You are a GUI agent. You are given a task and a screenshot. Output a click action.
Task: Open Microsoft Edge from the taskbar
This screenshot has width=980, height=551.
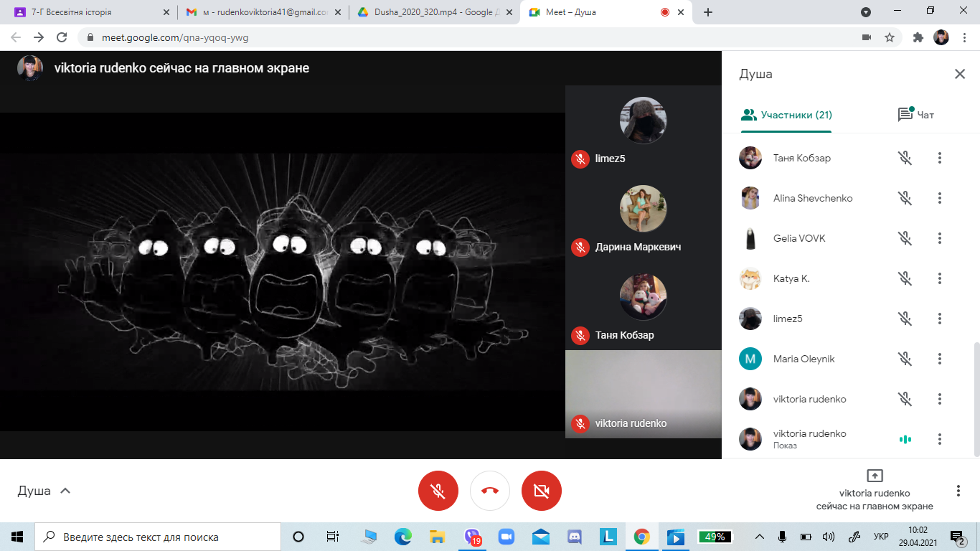click(x=402, y=537)
